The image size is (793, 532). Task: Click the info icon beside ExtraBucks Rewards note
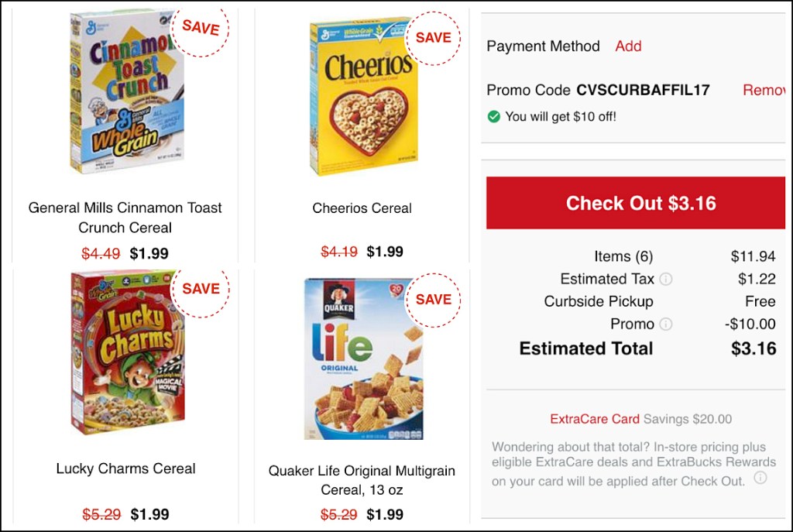pyautogui.click(x=760, y=479)
